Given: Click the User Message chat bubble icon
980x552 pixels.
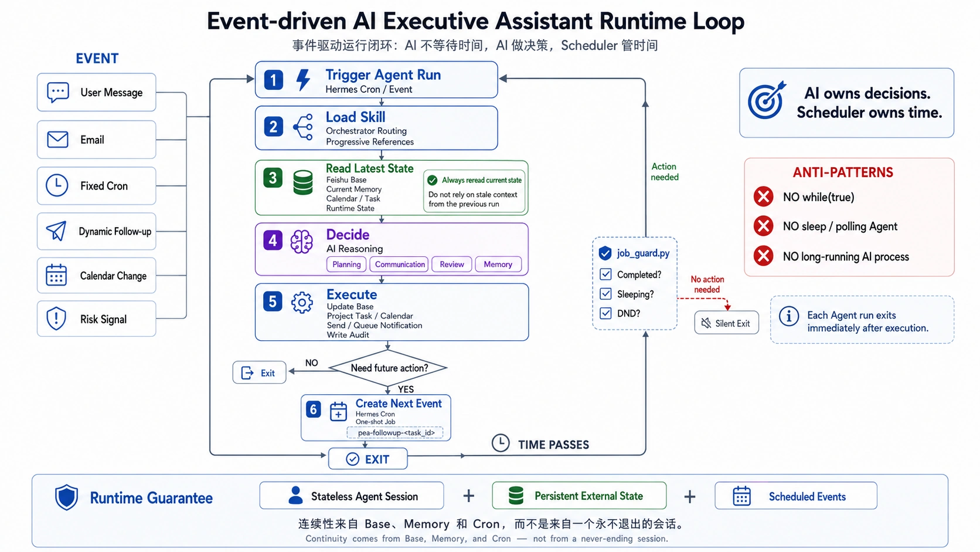Looking at the screenshot, I should click(x=57, y=93).
